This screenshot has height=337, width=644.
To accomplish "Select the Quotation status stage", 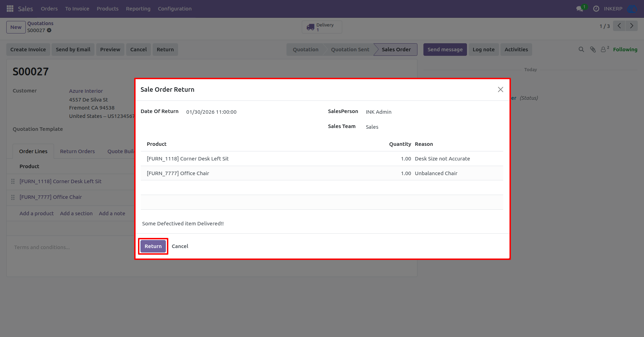I will pos(306,50).
